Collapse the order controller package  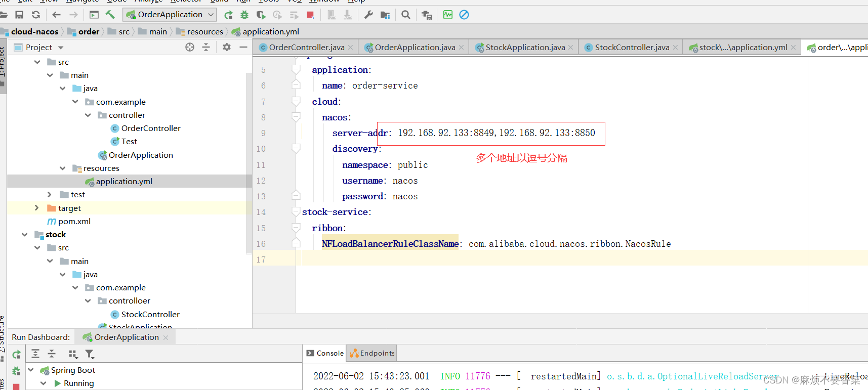88,115
